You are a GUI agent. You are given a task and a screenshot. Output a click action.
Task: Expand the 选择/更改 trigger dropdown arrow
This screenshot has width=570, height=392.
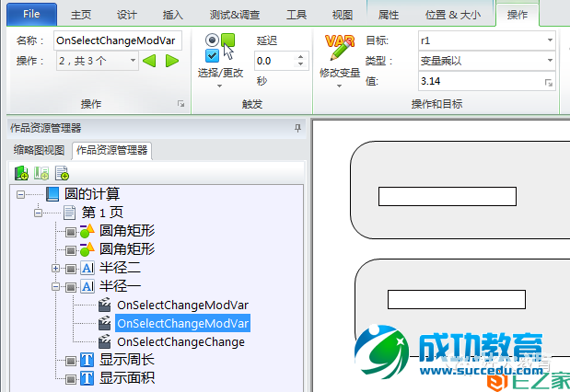point(219,86)
